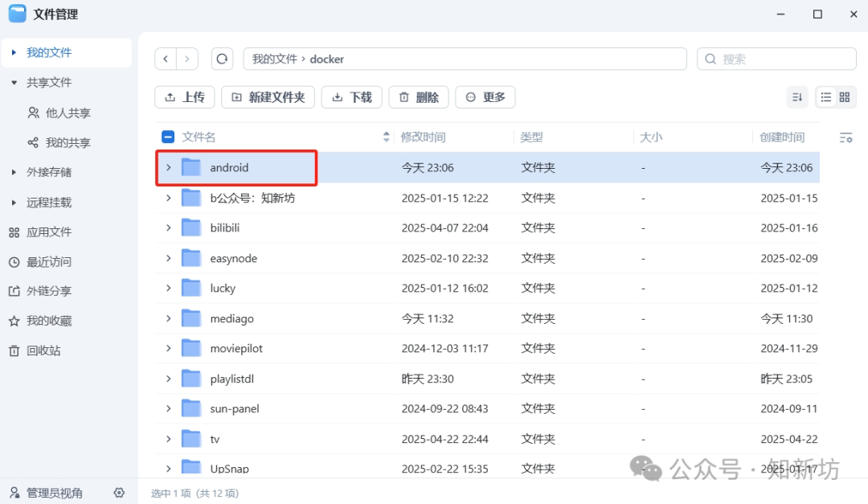Click the back navigation arrow
Image resolution: width=868 pixels, height=504 pixels.
click(165, 59)
